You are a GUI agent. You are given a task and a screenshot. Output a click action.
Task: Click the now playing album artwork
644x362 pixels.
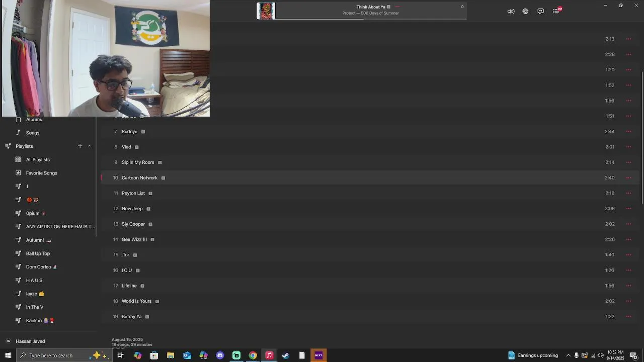(x=266, y=11)
